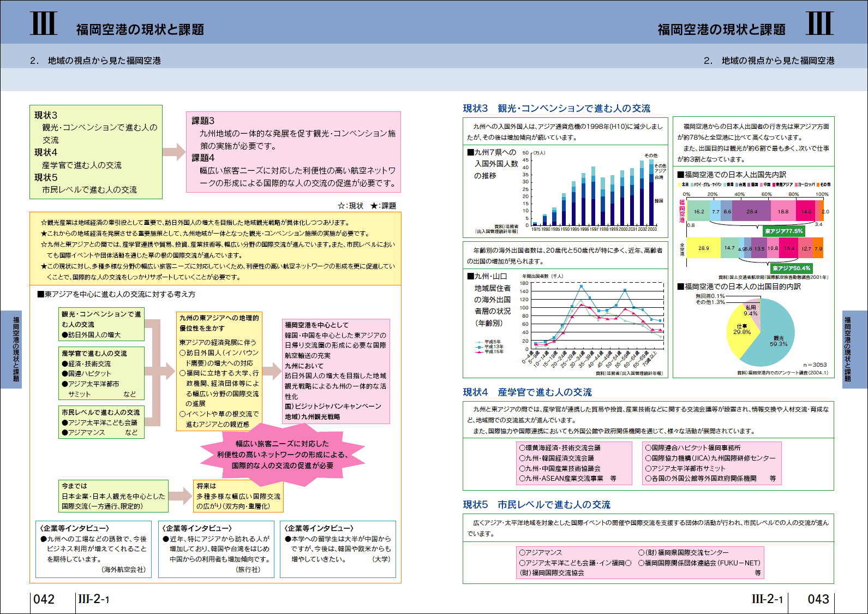The width and height of the screenshot is (868, 614).
Task: Click the 韓国 label in bar chart
Action: 659,201
